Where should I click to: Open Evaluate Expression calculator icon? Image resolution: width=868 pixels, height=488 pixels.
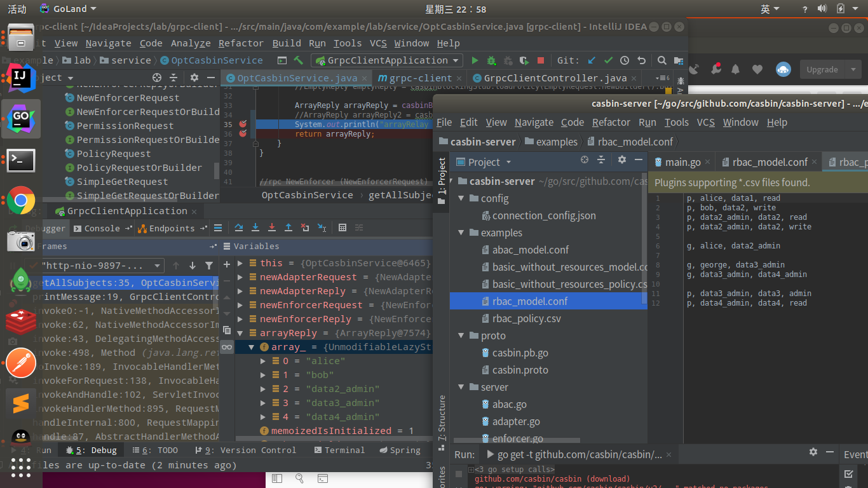(342, 227)
